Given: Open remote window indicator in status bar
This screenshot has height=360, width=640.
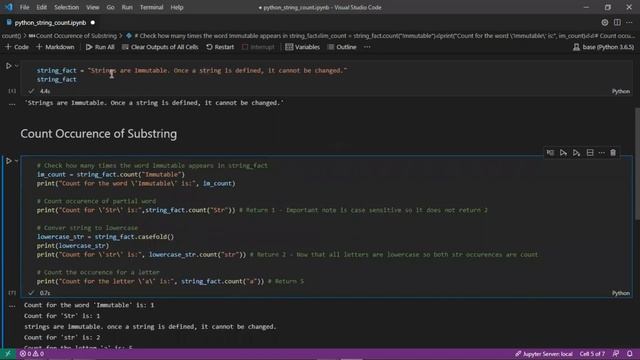Looking at the screenshot, I should (x=7, y=354).
